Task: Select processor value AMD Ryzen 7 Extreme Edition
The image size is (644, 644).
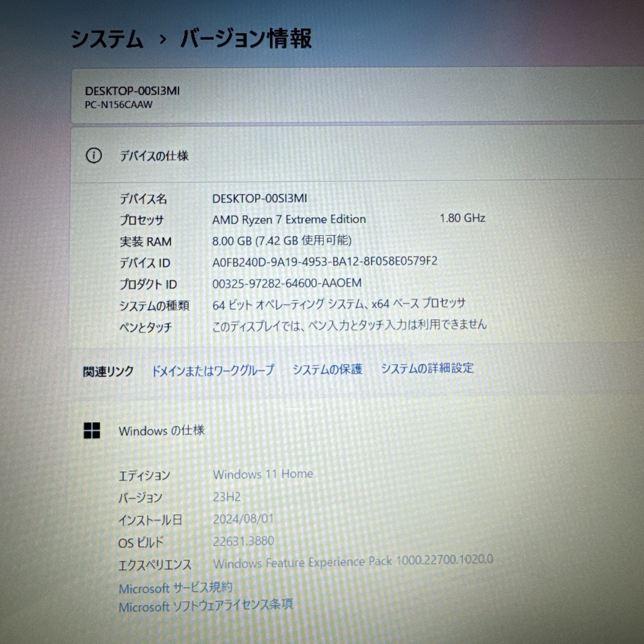Action: coord(289,219)
